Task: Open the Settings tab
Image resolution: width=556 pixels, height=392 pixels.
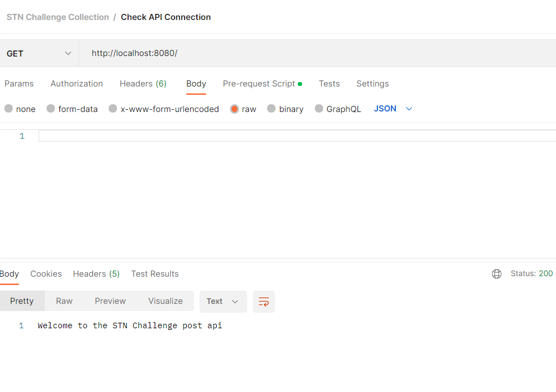Action: coord(373,84)
